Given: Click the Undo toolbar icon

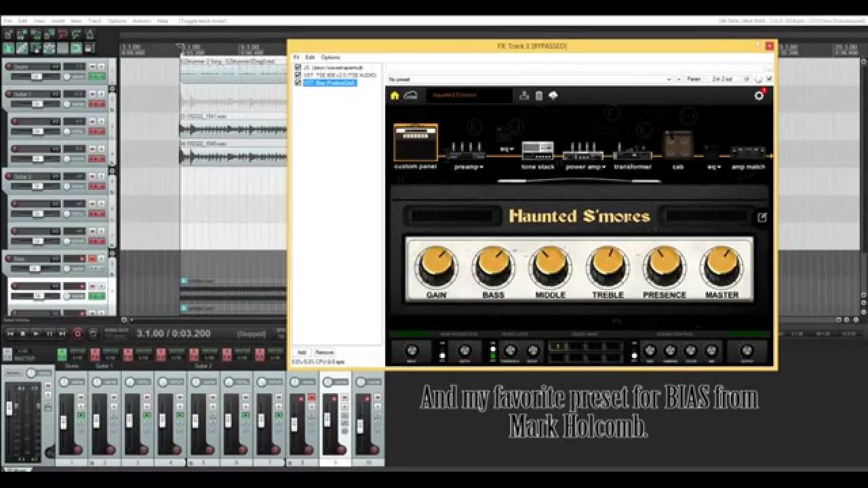Looking at the screenshot, I should (x=63, y=35).
